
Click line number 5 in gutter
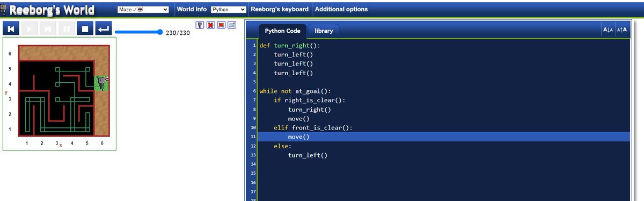click(254, 82)
